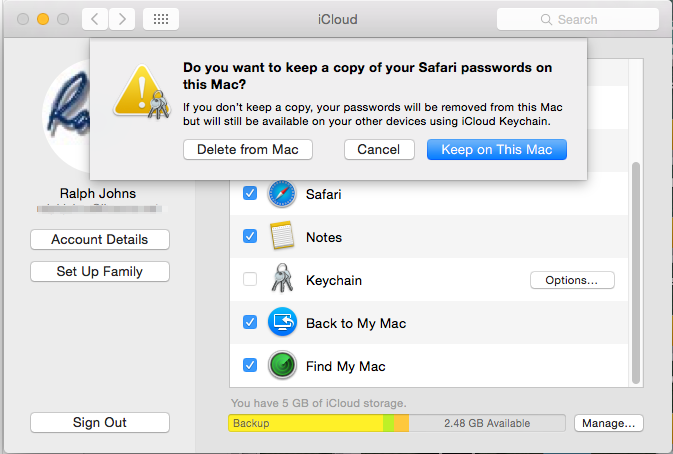Click the Find My Mac radar icon
This screenshot has width=673, height=454.
point(282,366)
